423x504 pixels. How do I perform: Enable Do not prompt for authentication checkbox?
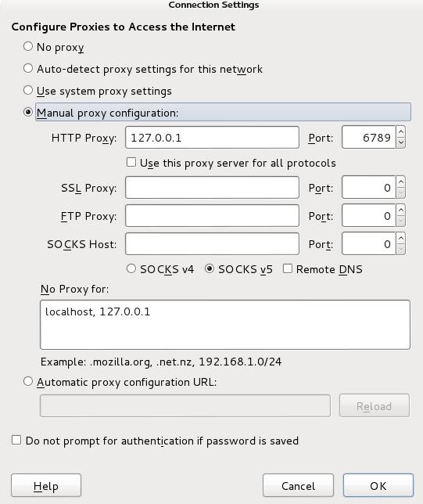(x=16, y=440)
